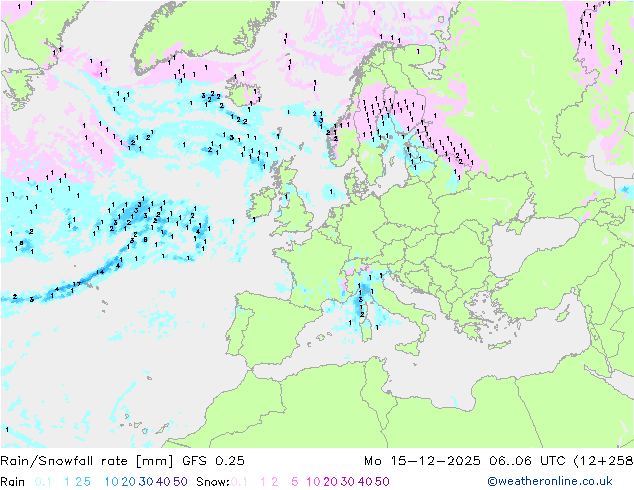Click the date 'Mo 15-12-2025' text
The image size is (634, 490).
tap(422, 461)
